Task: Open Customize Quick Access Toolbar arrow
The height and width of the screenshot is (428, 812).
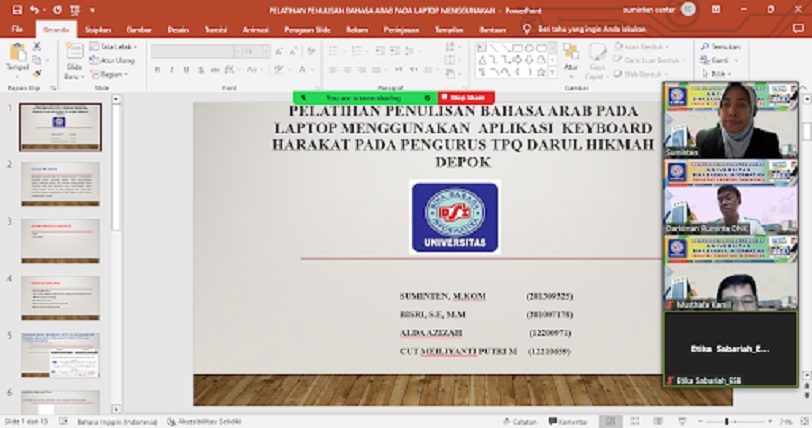Action: click(92, 10)
